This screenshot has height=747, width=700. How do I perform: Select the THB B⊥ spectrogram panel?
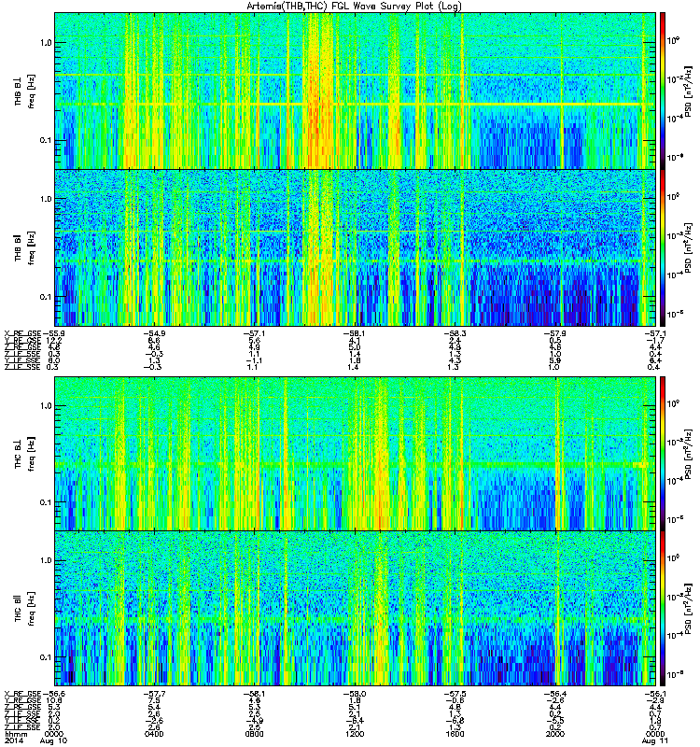pos(356,91)
